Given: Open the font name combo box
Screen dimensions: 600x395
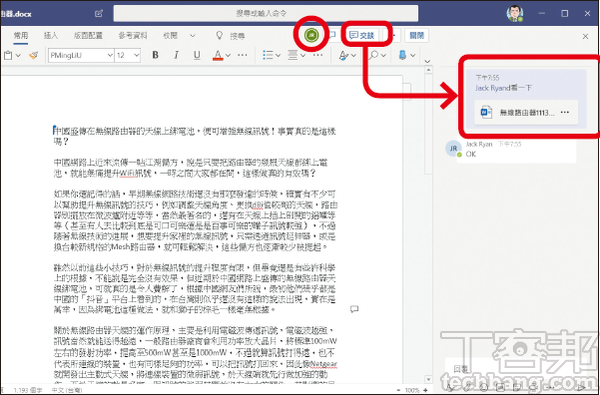Looking at the screenshot, I should tap(81, 55).
